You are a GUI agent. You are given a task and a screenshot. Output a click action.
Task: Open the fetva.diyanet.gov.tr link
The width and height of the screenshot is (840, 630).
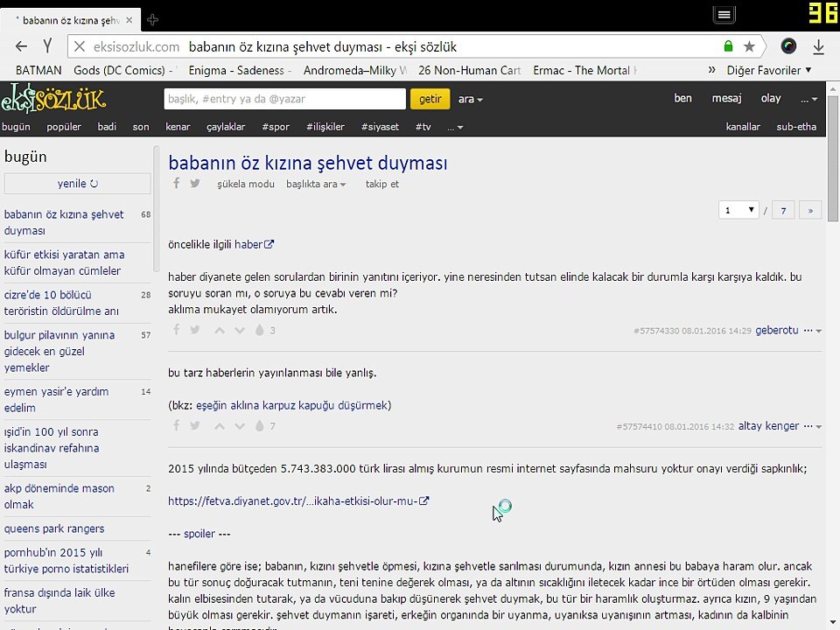tap(298, 500)
